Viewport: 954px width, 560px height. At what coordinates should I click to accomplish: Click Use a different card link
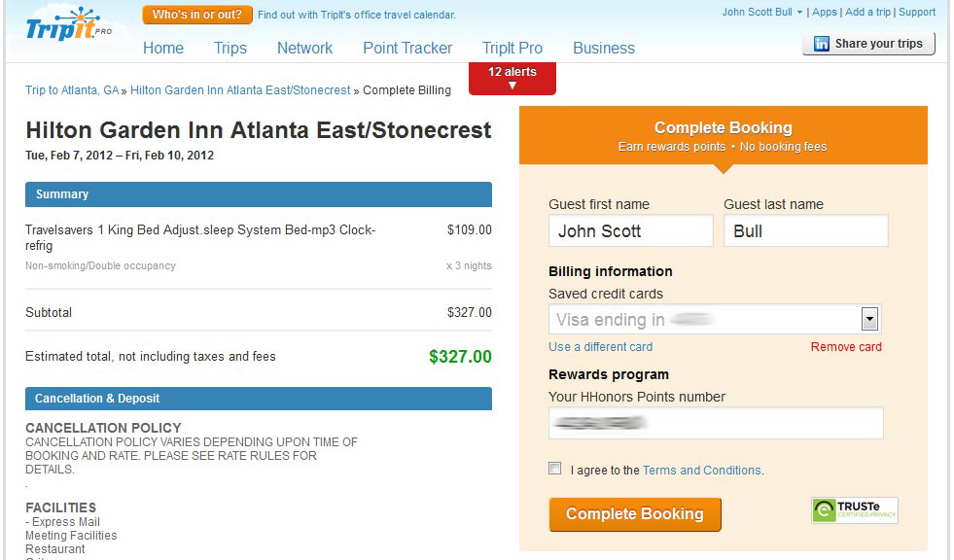(x=600, y=347)
